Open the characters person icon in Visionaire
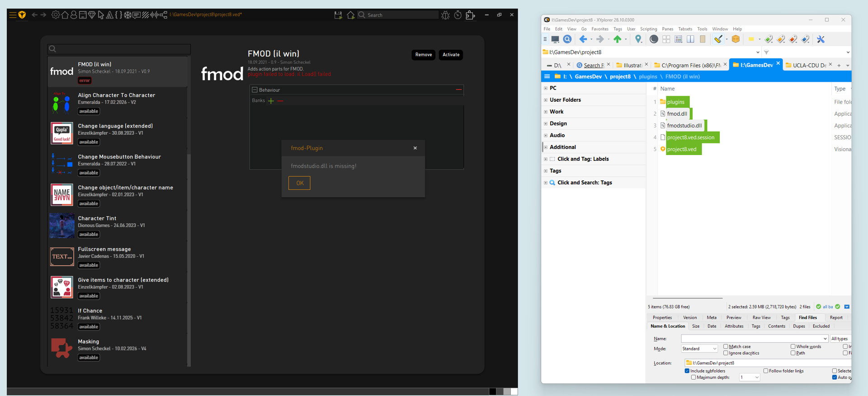 (x=74, y=15)
